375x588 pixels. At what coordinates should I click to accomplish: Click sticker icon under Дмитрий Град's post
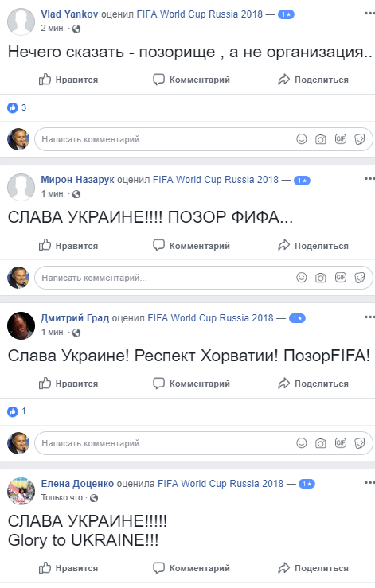(x=360, y=443)
